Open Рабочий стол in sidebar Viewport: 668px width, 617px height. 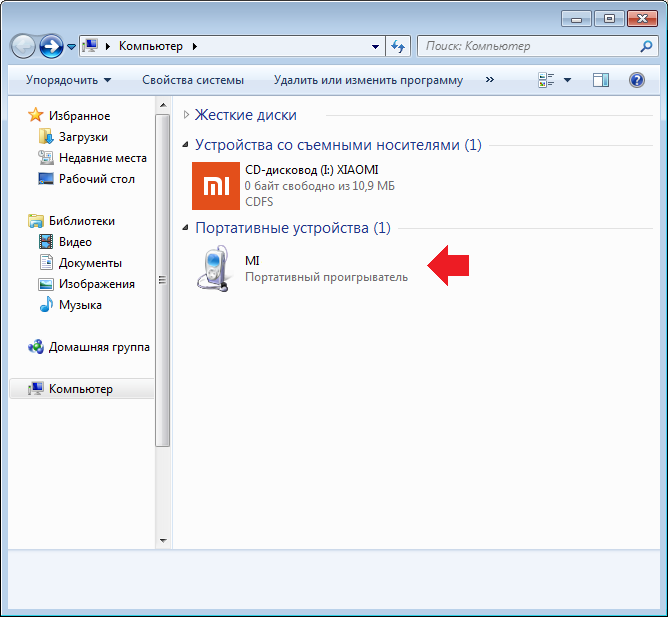(x=97, y=179)
